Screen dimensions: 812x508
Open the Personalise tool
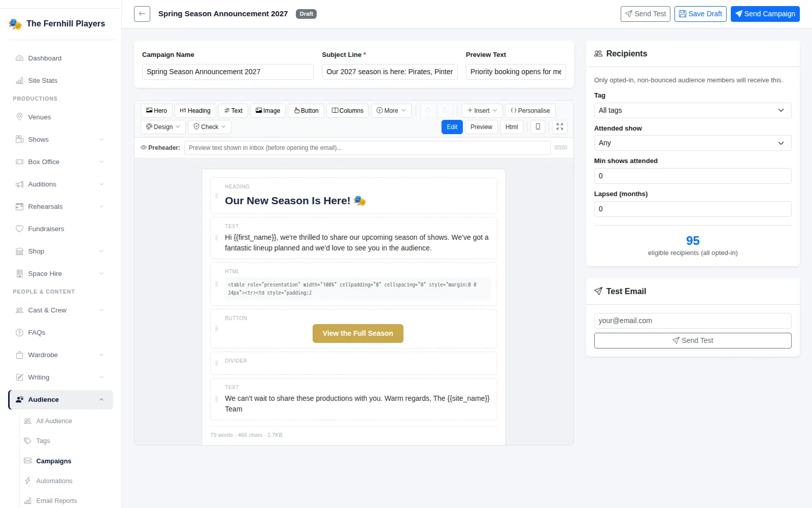(x=530, y=111)
